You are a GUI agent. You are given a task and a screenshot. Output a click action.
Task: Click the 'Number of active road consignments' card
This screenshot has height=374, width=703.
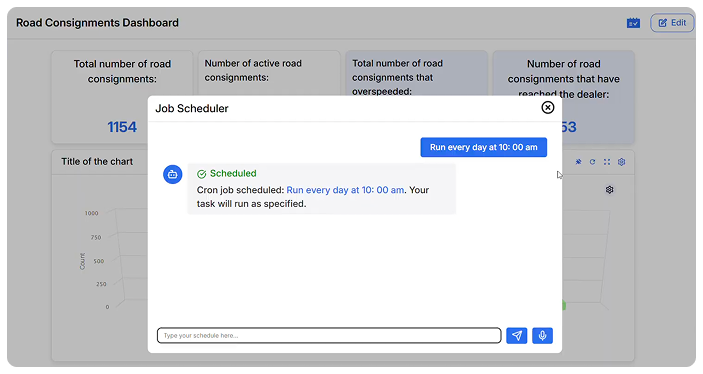[269, 73]
